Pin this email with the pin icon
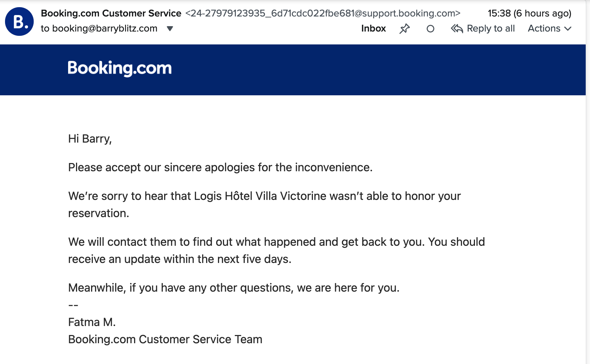The height and width of the screenshot is (364, 590). [x=404, y=29]
